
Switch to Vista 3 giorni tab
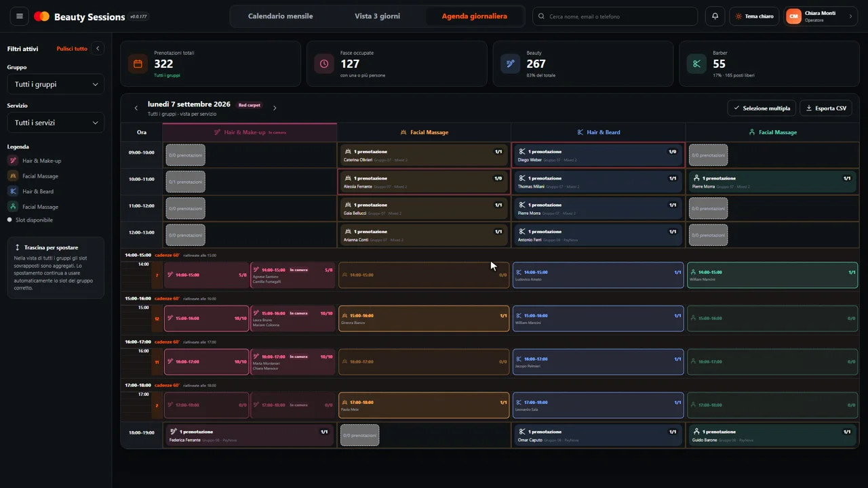coord(377,16)
